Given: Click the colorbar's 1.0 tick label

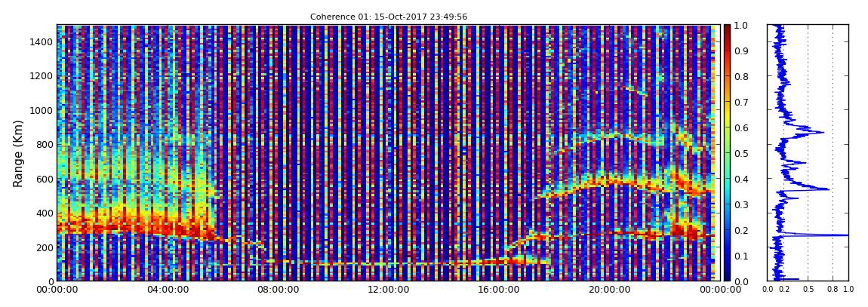Looking at the screenshot, I should tap(740, 26).
